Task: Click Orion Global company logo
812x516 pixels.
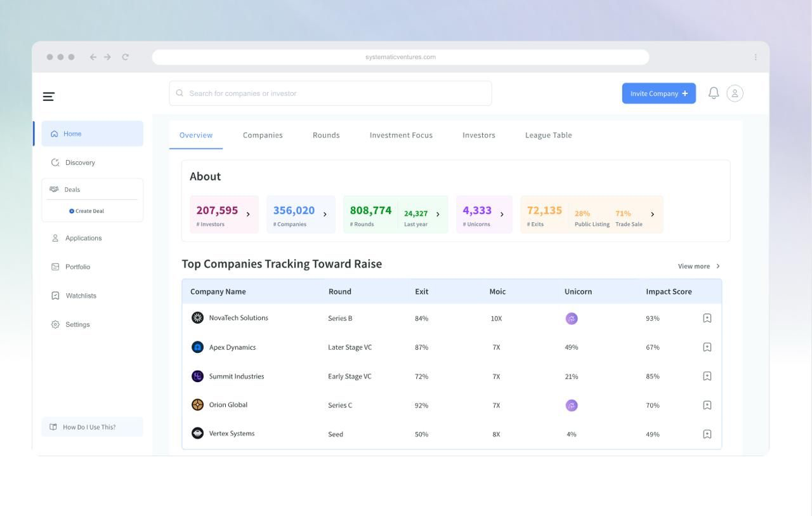Action: (x=197, y=405)
